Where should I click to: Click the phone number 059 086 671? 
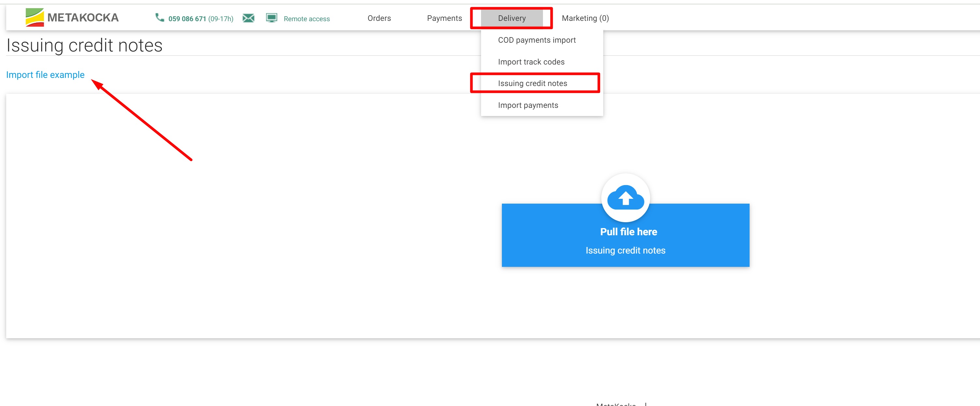pos(187,19)
